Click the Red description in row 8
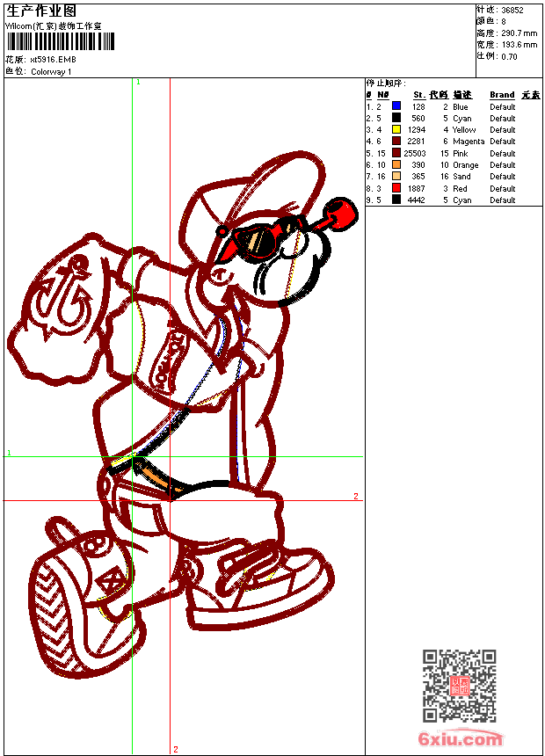The height and width of the screenshot is (756, 545). (x=460, y=189)
